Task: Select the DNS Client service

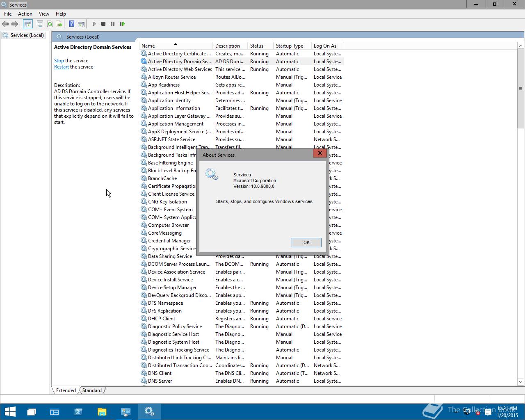Action: click(x=241, y=373)
